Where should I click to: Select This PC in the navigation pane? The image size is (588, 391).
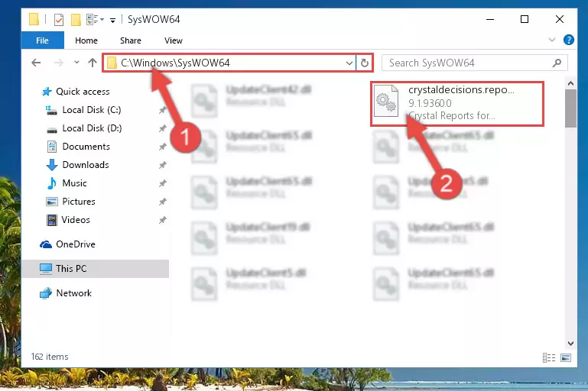pyautogui.click(x=96, y=269)
